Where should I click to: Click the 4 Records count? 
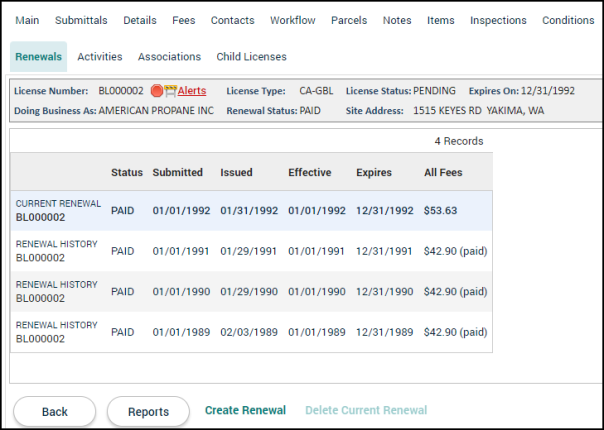pos(459,141)
